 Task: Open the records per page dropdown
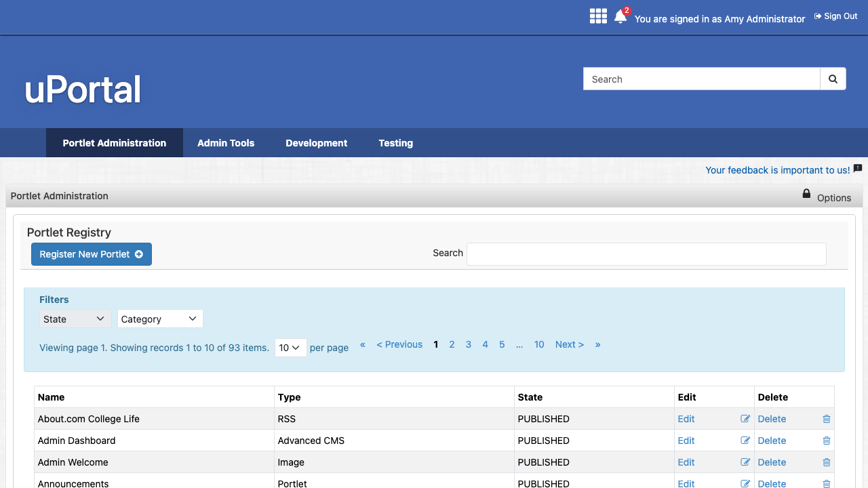point(290,348)
